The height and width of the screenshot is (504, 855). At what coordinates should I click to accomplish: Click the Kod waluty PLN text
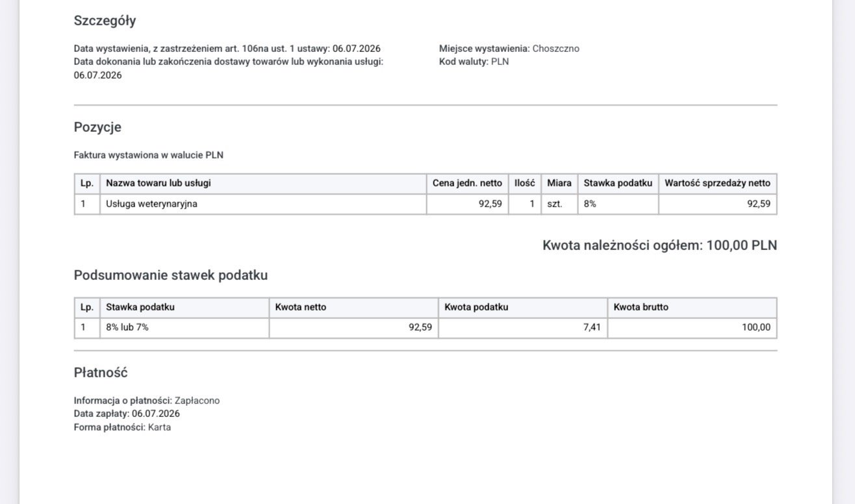474,62
